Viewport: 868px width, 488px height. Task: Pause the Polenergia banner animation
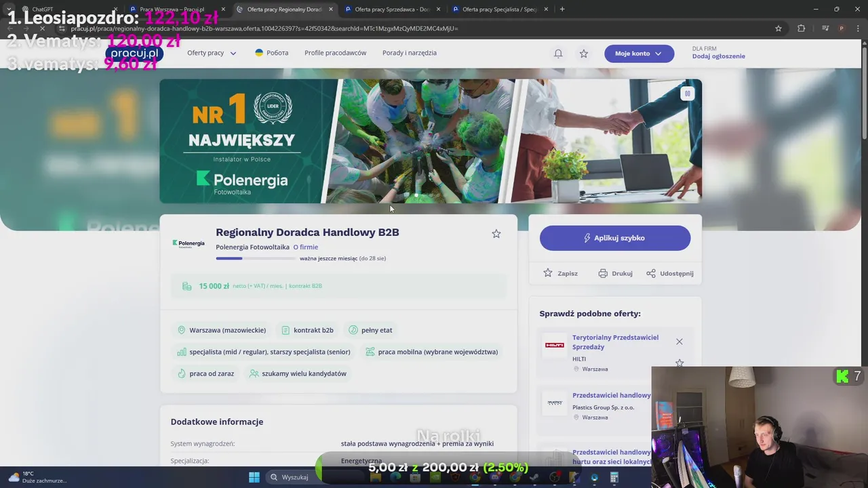coord(687,94)
